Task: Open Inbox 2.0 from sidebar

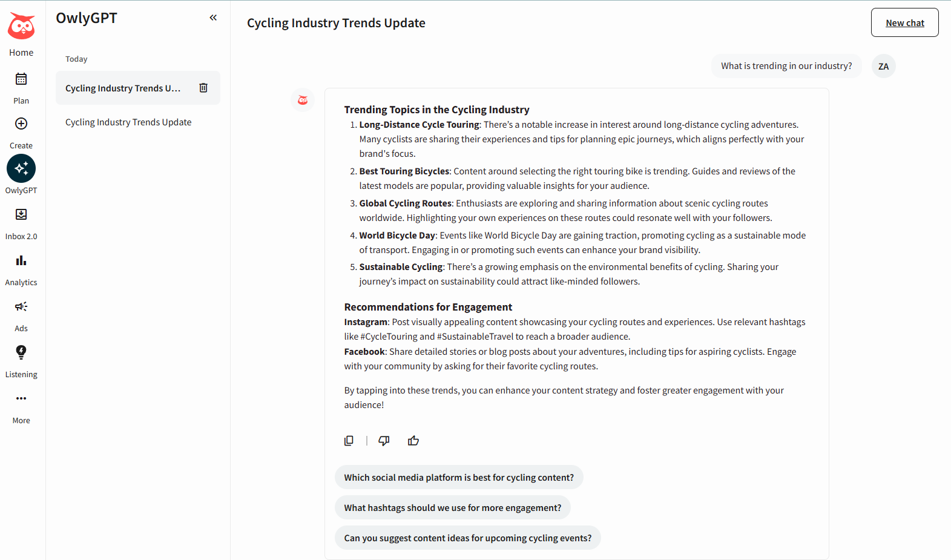Action: click(x=21, y=215)
